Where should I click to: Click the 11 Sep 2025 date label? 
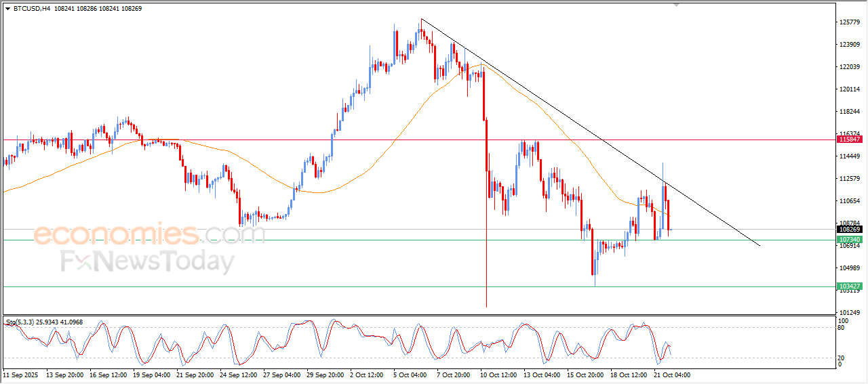pos(19,375)
